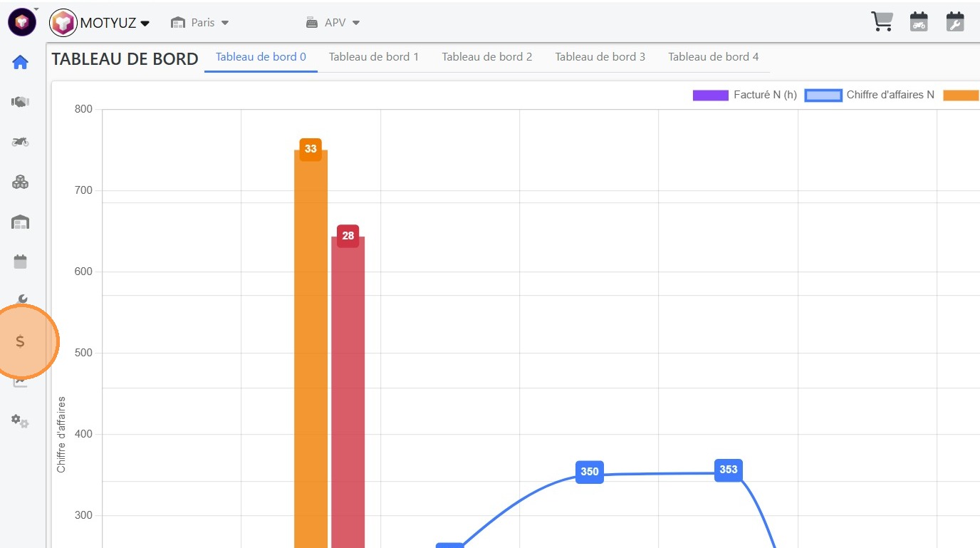
Task: Go to the motorcycle section in the sidebar
Action: tap(20, 142)
